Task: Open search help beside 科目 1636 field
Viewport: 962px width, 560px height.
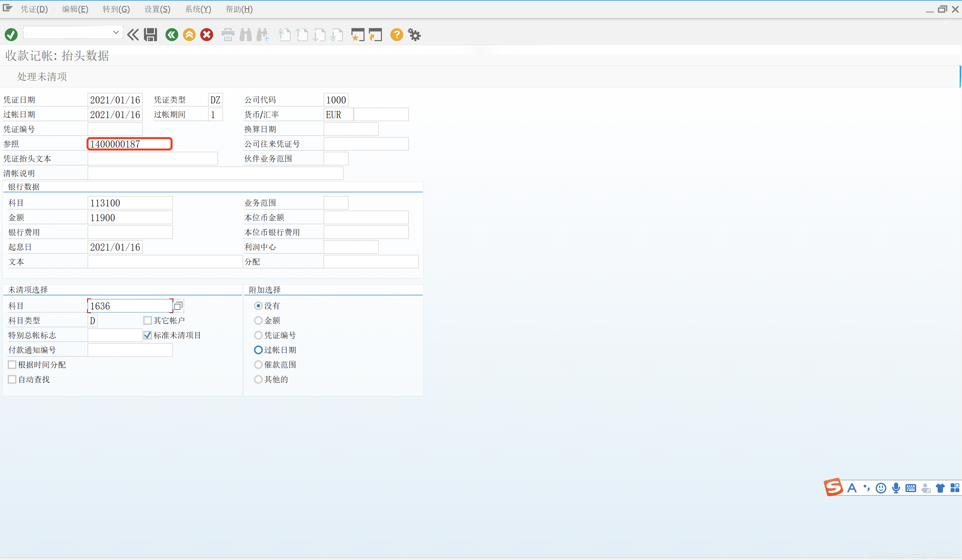Action: coord(178,306)
